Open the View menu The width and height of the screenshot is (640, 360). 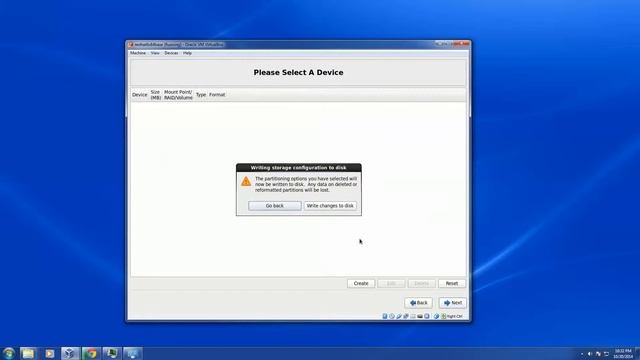click(x=155, y=53)
